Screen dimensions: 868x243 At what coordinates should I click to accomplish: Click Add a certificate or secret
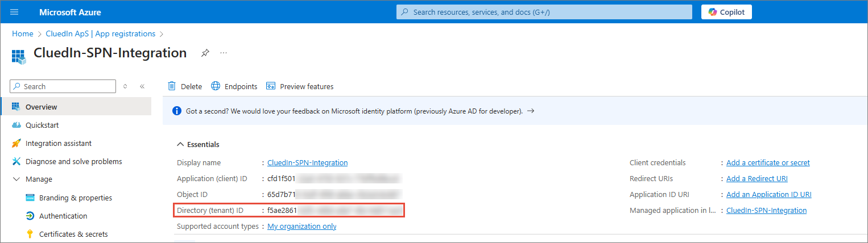768,162
